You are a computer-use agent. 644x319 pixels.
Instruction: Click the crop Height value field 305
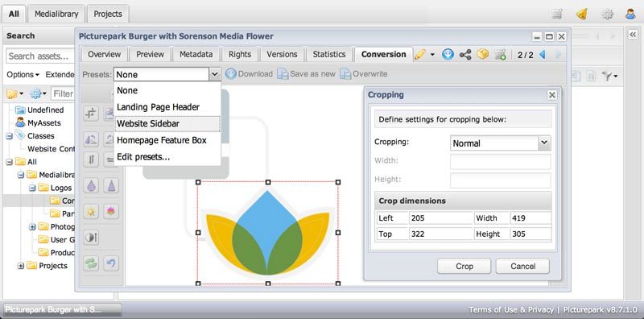(531, 234)
